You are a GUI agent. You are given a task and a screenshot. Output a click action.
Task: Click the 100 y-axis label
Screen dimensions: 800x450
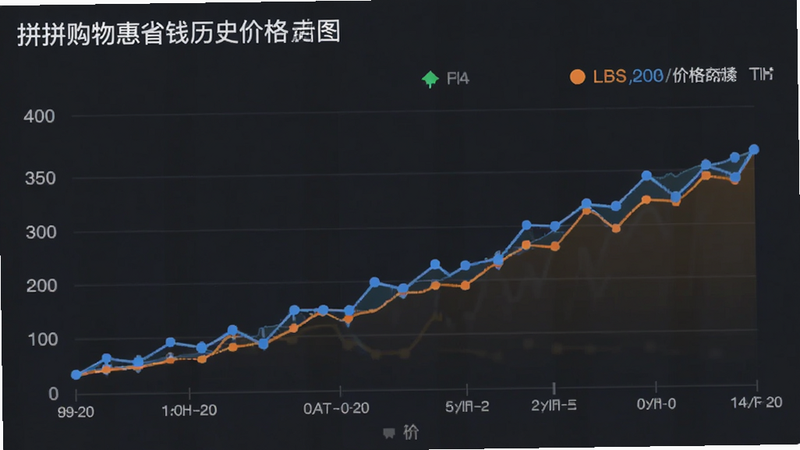coord(43,339)
